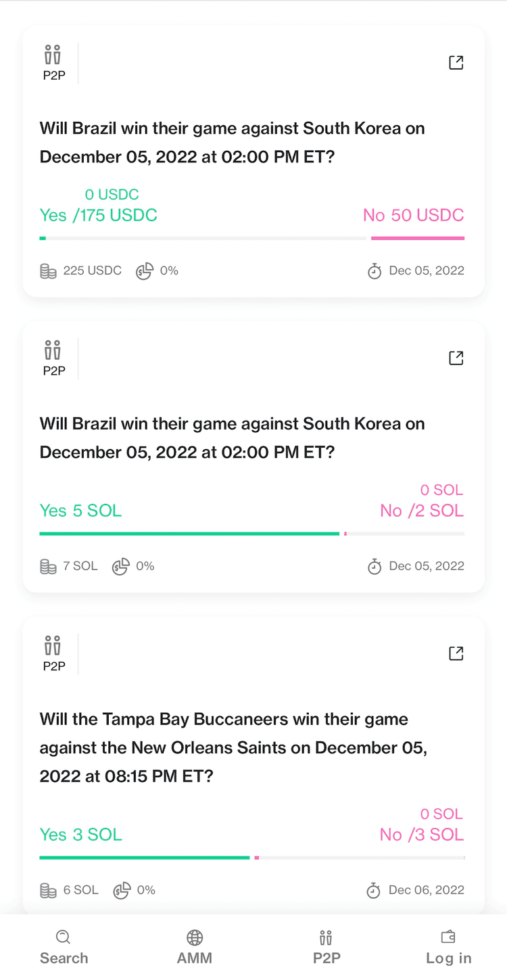Click the coin stack icon beside 225 USDC
The height and width of the screenshot is (980, 507).
(x=48, y=271)
